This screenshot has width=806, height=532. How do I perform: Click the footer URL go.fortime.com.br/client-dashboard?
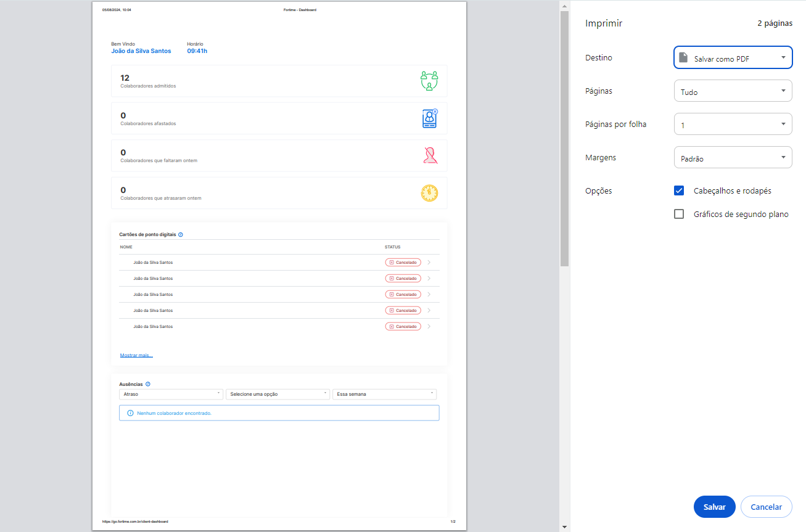point(135,522)
